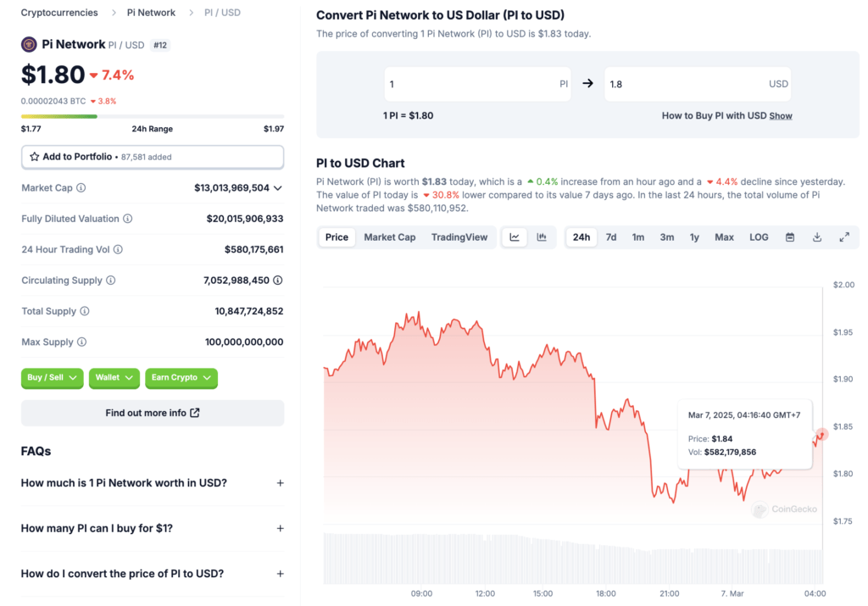Select the 7d time range

point(611,236)
